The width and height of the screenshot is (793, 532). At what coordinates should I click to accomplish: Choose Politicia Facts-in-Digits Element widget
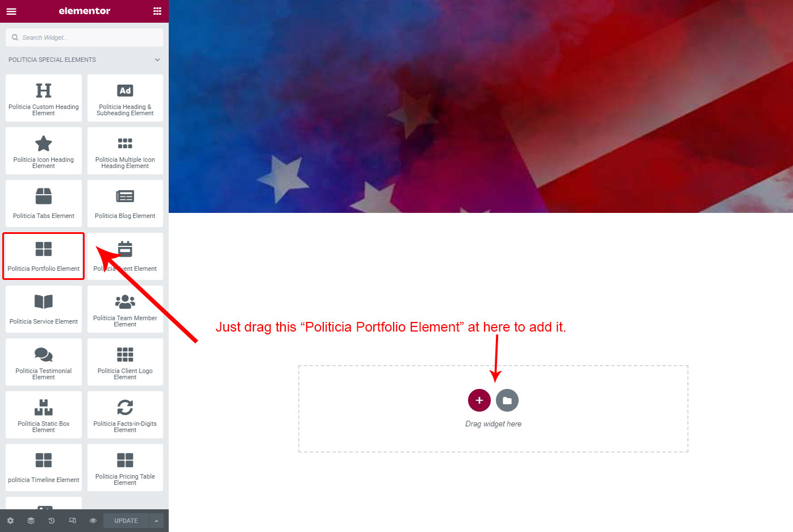[125, 414]
